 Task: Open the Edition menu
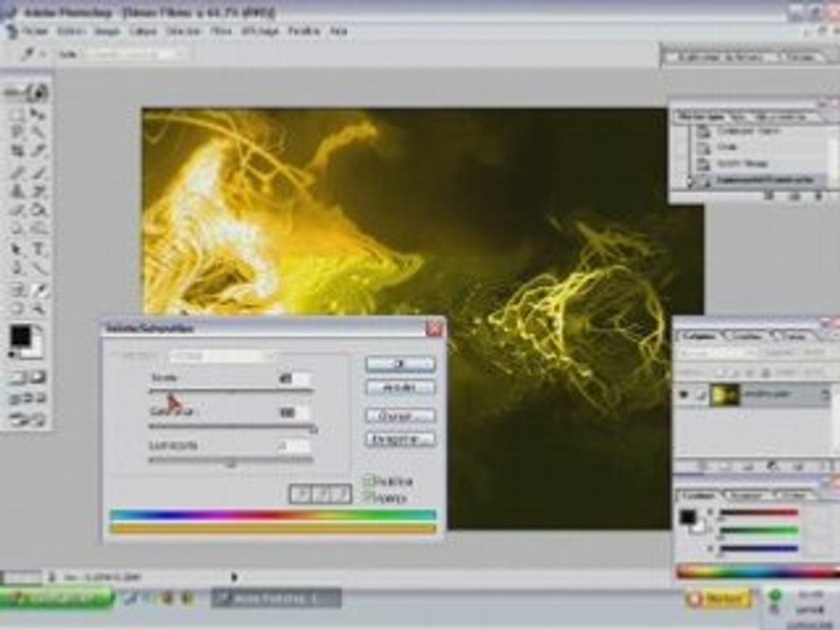[71, 31]
